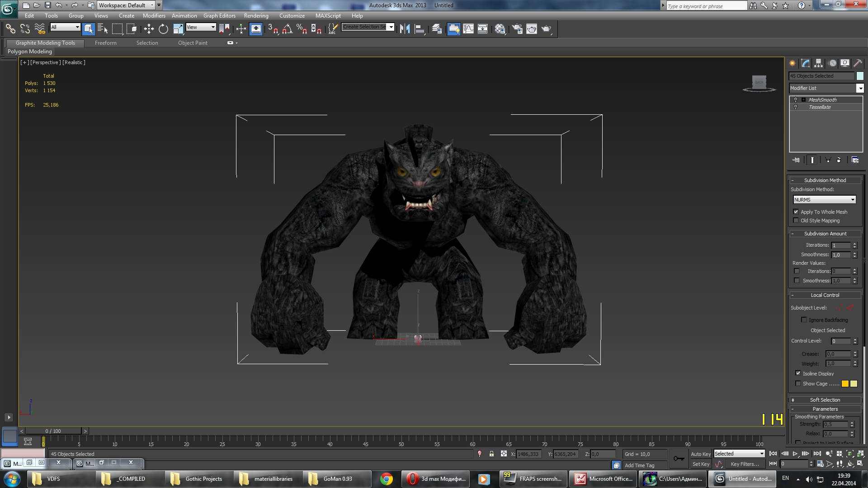
Task: Select the Rotate tool in the toolbar
Action: coord(163,29)
